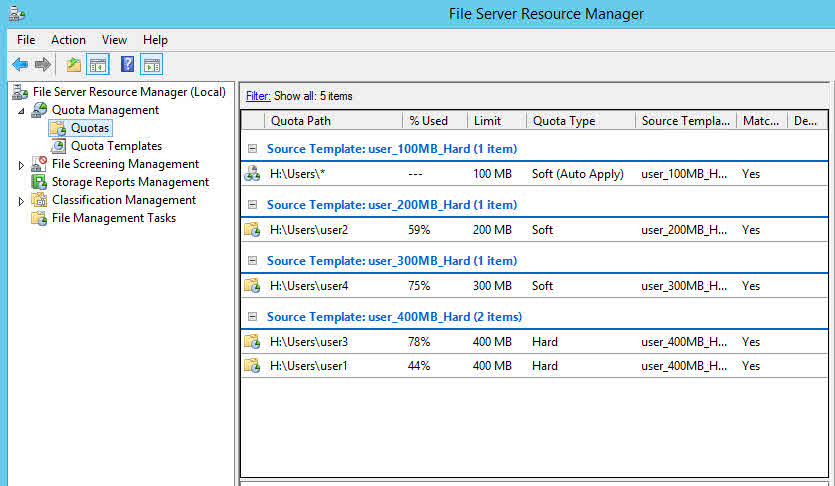The height and width of the screenshot is (486, 835).
Task: Select the H:\Users\* quota path
Action: coord(297,174)
